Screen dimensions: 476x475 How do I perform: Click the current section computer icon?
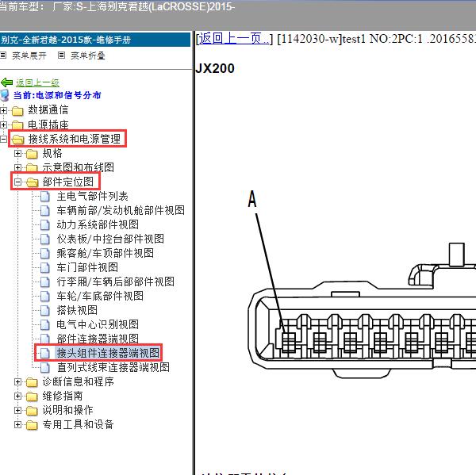[5, 95]
